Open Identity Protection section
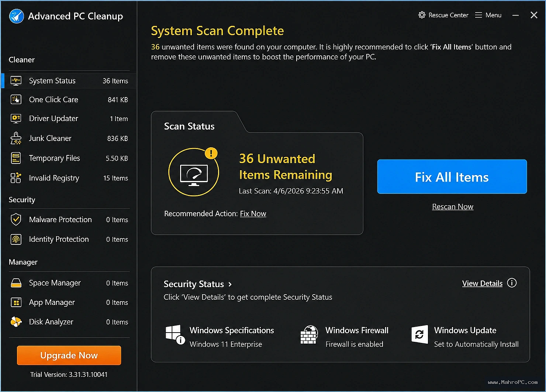Screen dimensions: 546x392 coord(69,240)
